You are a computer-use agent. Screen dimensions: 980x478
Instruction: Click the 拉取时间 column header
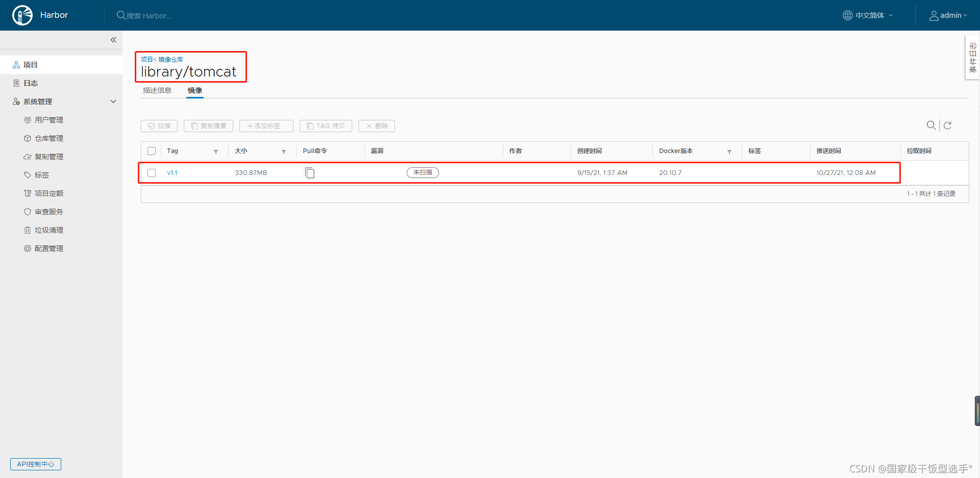[x=919, y=151]
